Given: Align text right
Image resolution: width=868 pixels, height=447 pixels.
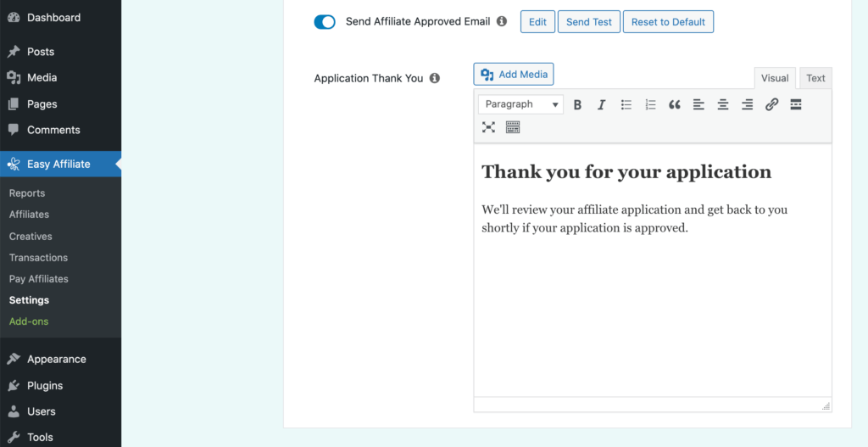Looking at the screenshot, I should point(748,104).
